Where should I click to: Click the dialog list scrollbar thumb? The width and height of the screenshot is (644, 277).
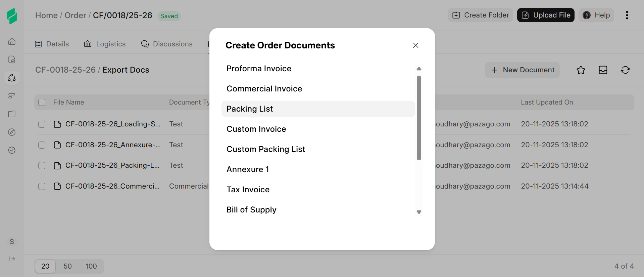pyautogui.click(x=419, y=118)
